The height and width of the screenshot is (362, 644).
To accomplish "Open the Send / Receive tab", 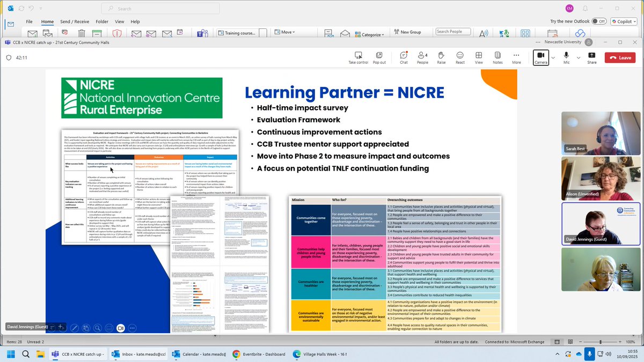I will [75, 21].
